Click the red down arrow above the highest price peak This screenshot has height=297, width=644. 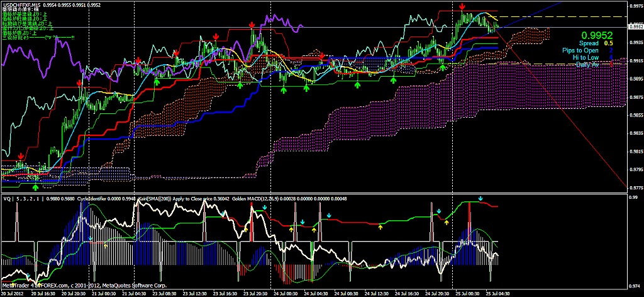point(463,7)
